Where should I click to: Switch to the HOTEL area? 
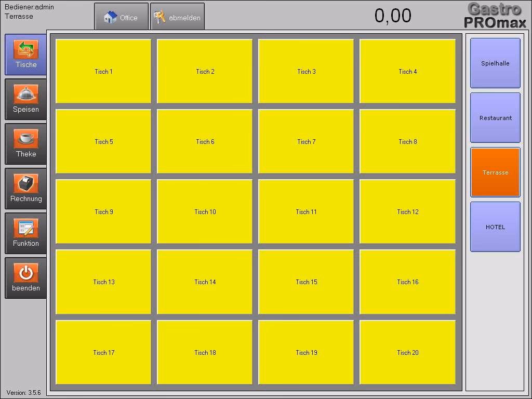coord(495,227)
